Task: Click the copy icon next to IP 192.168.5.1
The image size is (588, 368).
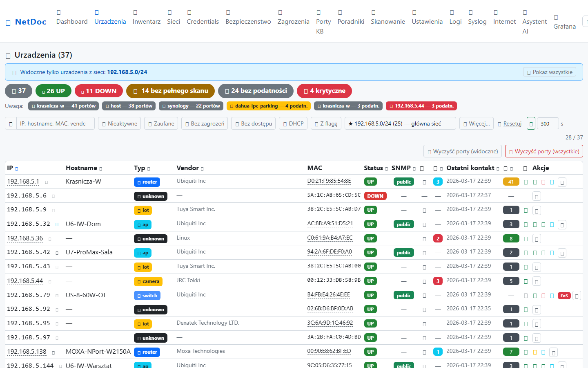Action: click(x=46, y=182)
